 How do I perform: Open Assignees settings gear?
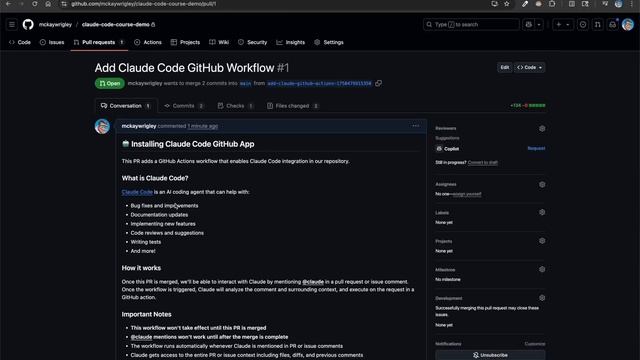[x=542, y=184]
